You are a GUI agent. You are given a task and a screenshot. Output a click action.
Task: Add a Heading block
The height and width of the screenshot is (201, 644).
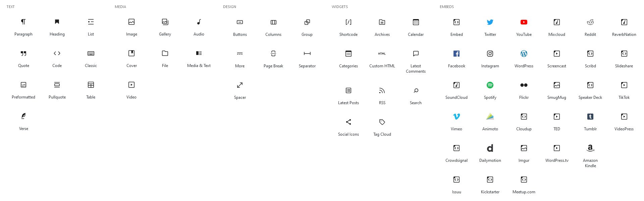point(57,27)
